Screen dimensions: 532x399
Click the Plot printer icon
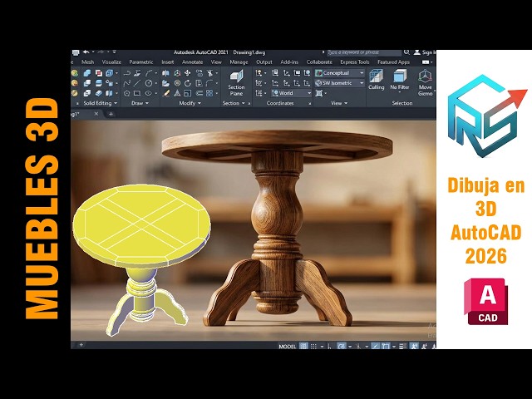(76, 52)
